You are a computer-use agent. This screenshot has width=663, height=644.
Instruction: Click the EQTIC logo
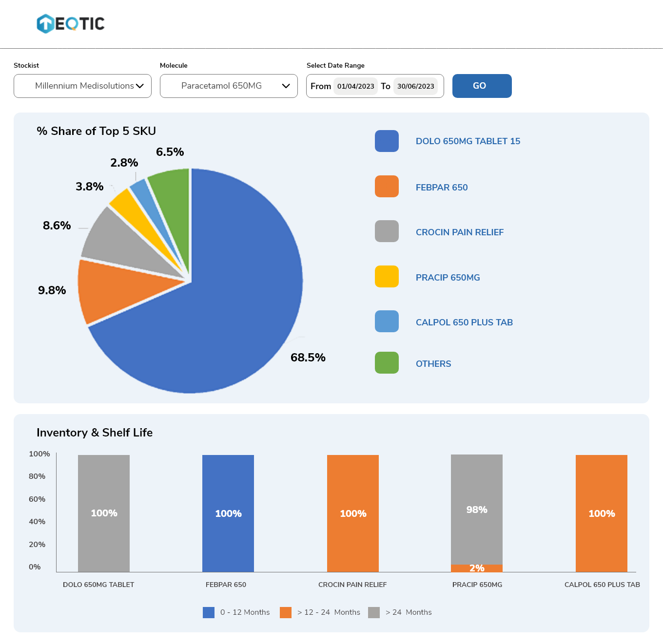pyautogui.click(x=71, y=23)
